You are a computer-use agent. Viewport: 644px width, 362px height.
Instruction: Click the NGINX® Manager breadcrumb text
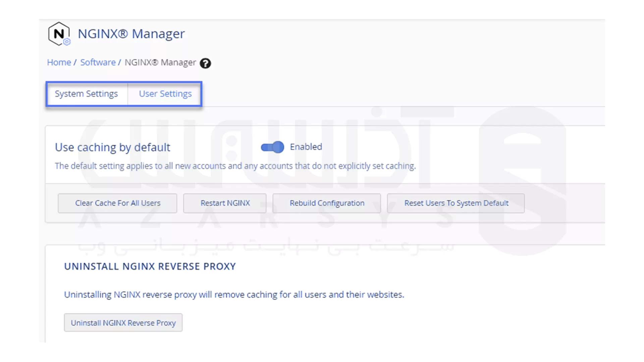point(160,63)
